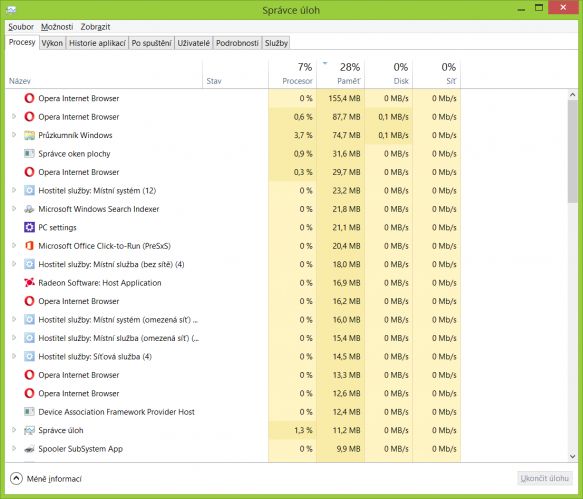Sort by the Procesor column header
Screen dimensions: 583x499
click(292, 74)
